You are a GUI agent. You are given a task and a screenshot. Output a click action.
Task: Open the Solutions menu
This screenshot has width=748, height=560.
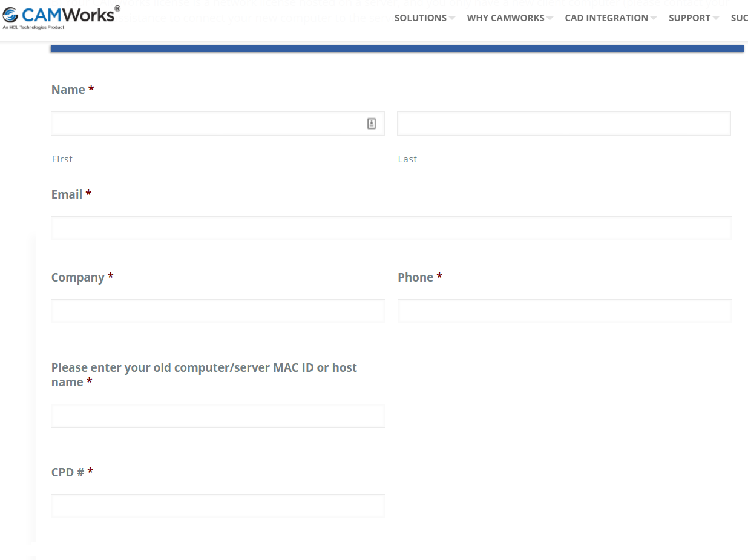tap(421, 18)
